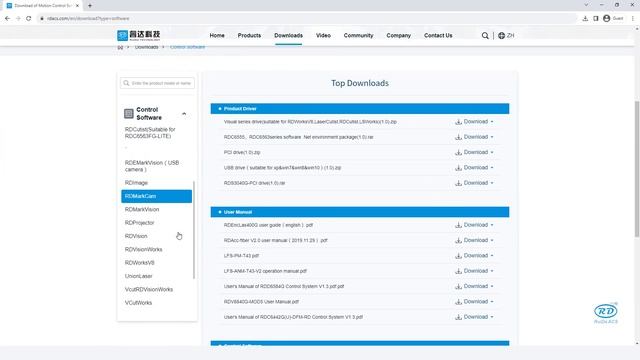Open a new browser tab with plus
The height and width of the screenshot is (360, 640).
90,6
